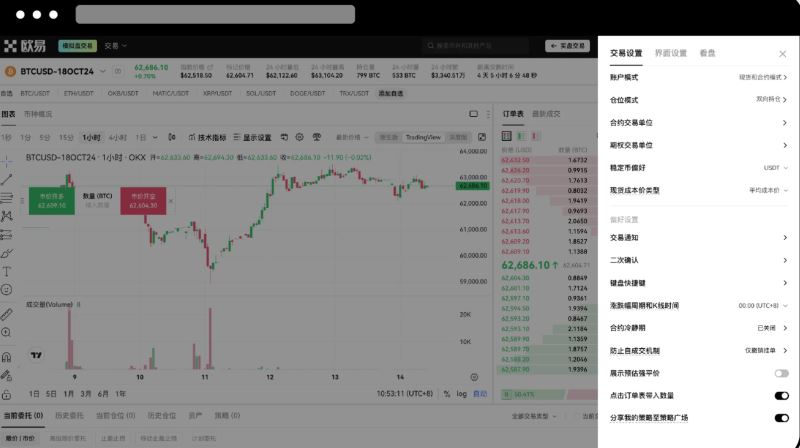Select the asks-only red order book icon
The height and width of the screenshot is (448, 800).
pyautogui.click(x=535, y=136)
